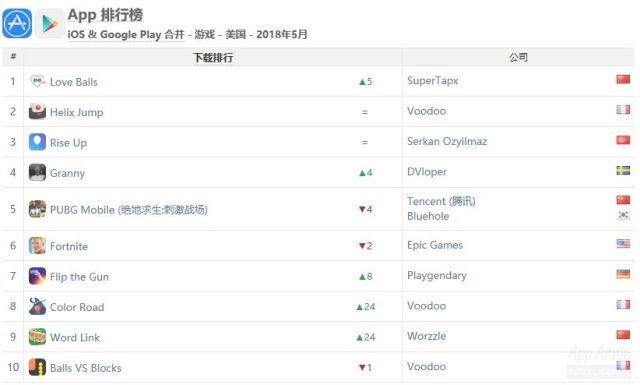Click the Google Play store icon
640x385 pixels.
(50, 23)
